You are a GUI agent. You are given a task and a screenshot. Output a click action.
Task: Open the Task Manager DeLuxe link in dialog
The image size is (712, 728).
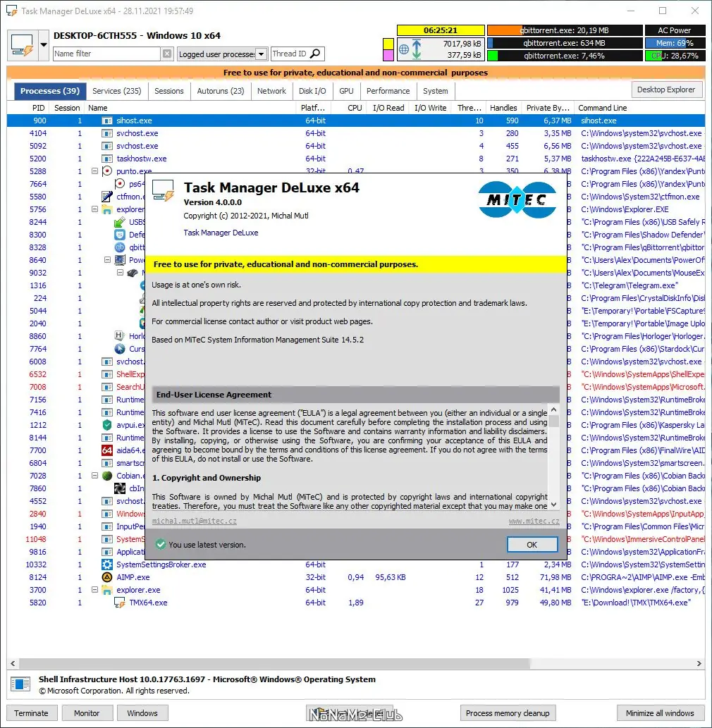pos(221,233)
